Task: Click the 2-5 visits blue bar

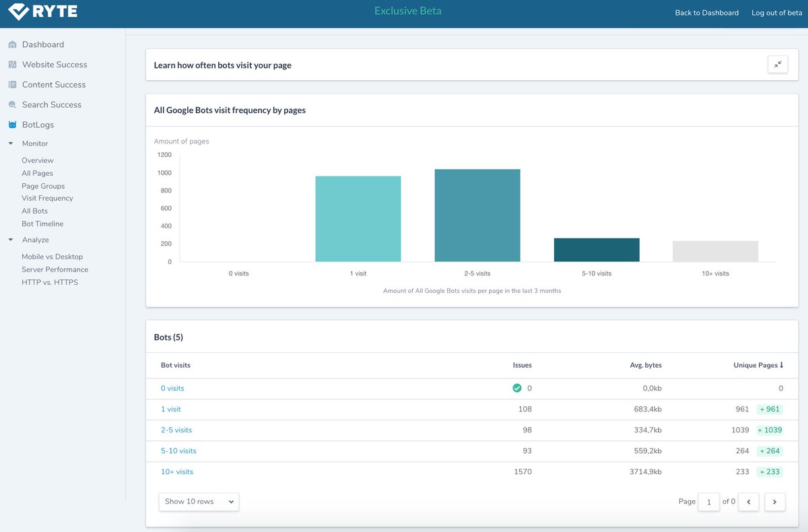Action: [x=477, y=215]
